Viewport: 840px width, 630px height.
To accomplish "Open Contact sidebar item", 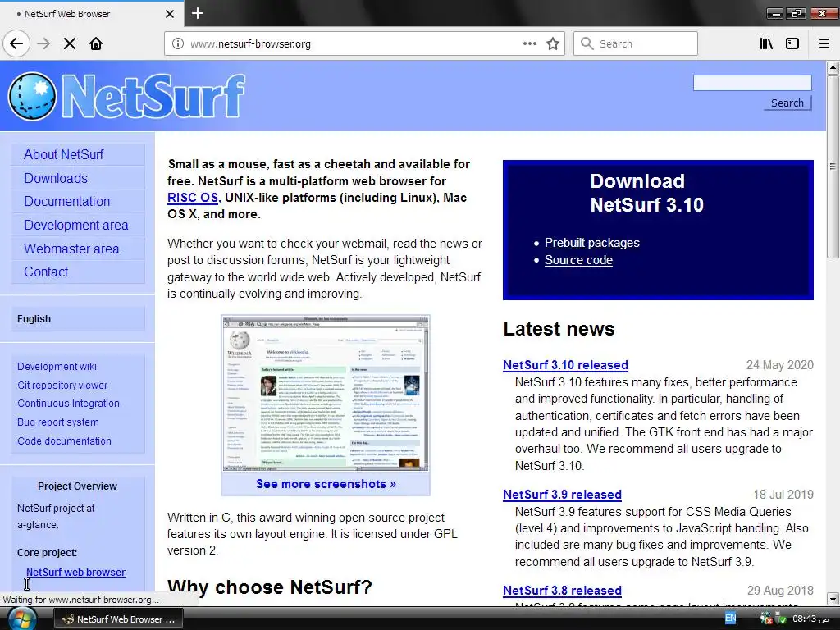I will 78,272.
